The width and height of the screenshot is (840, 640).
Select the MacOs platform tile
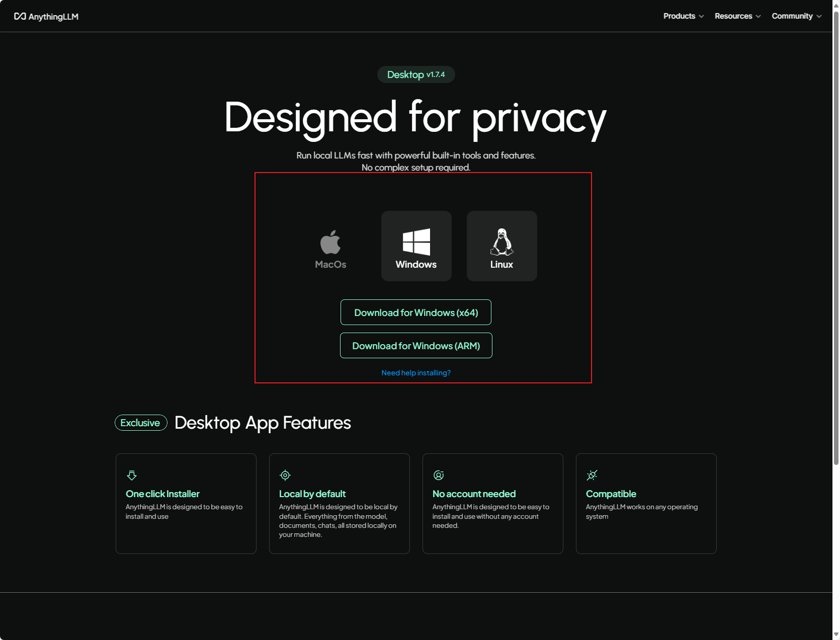pos(330,246)
